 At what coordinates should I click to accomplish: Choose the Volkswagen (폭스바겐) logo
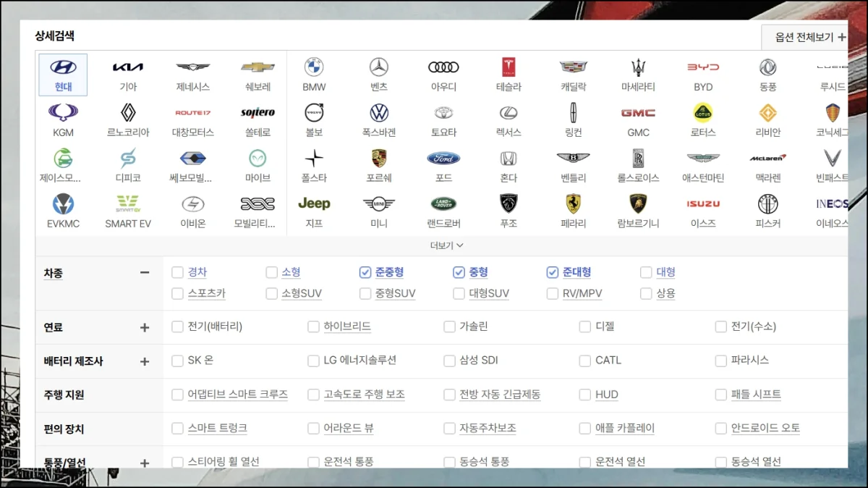[379, 113]
